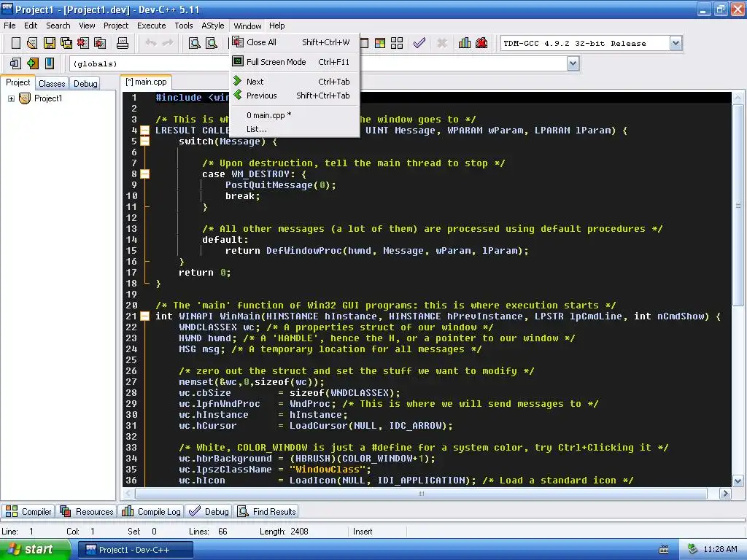
Task: Open the Resources bottom tab
Action: coord(87,511)
